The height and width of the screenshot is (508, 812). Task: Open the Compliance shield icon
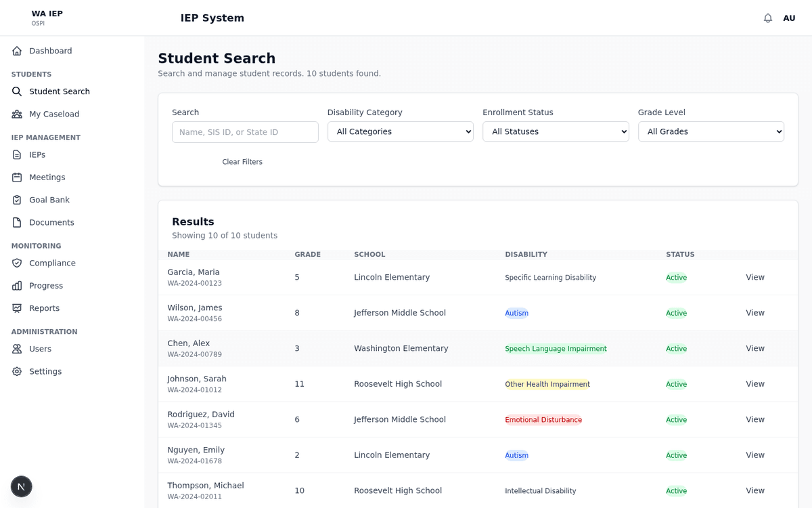16,263
